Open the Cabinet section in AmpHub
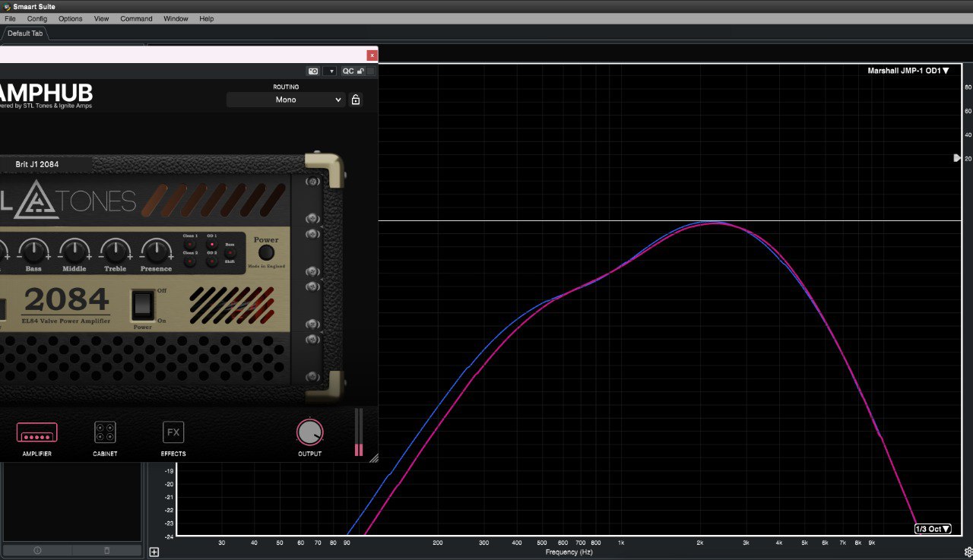973x560 pixels. click(x=105, y=438)
